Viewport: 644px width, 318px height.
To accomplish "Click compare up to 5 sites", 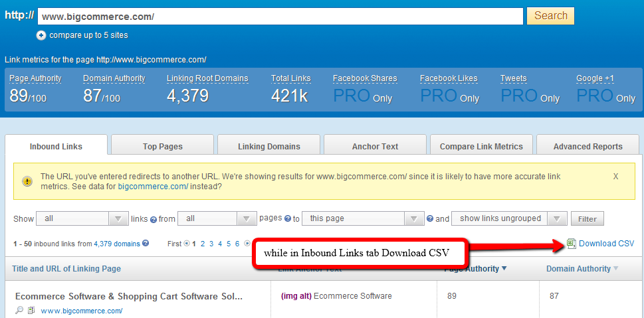I will pos(88,35).
